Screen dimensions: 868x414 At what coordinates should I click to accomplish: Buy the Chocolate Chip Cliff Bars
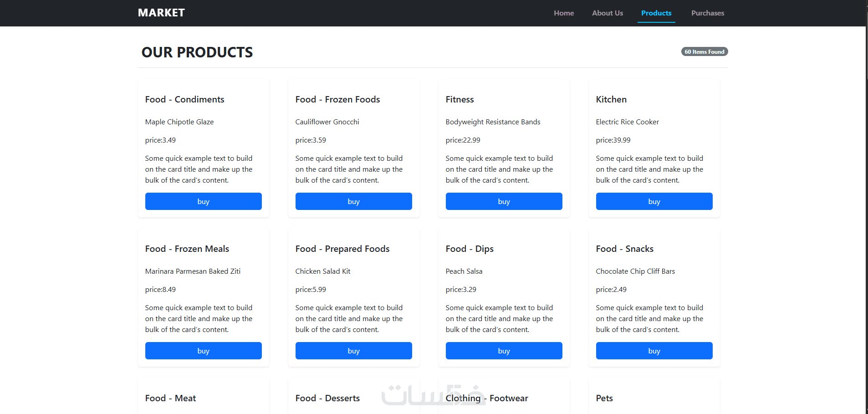[x=654, y=351]
